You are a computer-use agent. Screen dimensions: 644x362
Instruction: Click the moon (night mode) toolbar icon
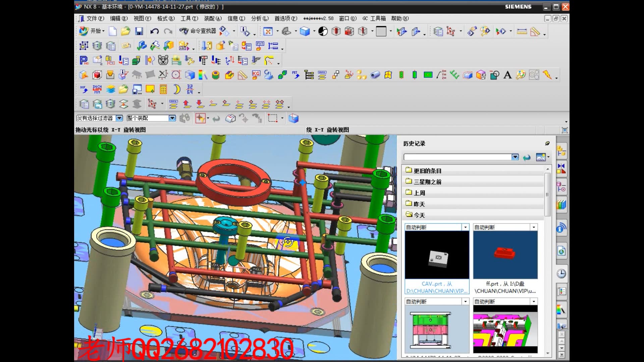176,89
